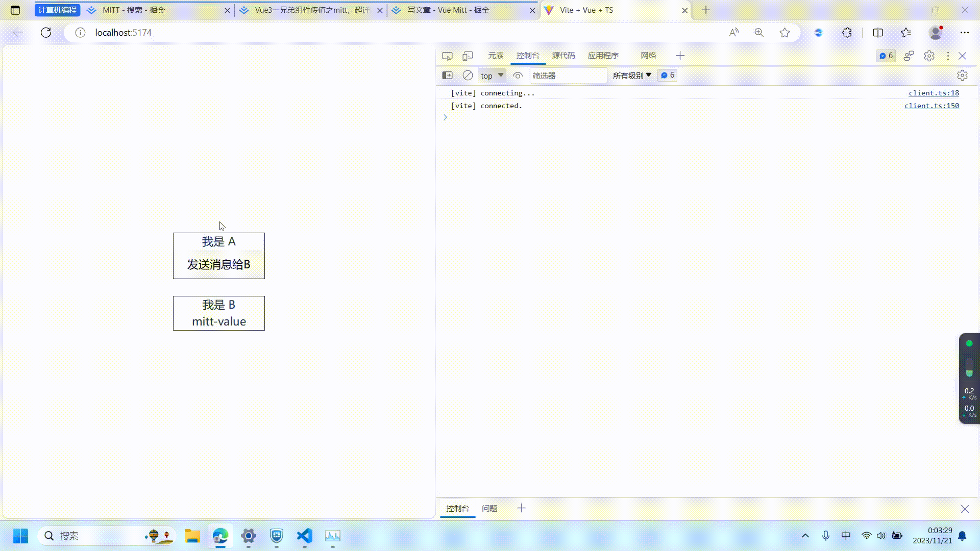The width and height of the screenshot is (980, 551).
Task: Open the top context dropdown
Action: pyautogui.click(x=492, y=76)
